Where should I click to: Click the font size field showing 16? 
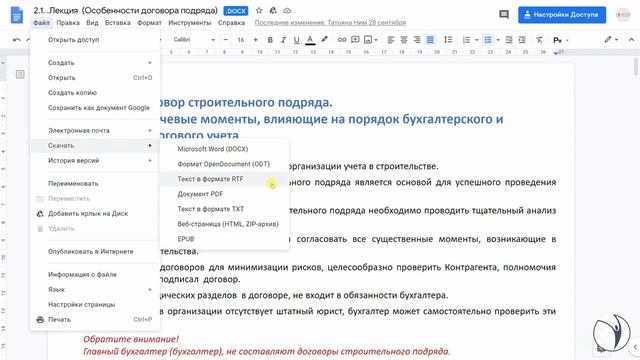[x=240, y=40]
